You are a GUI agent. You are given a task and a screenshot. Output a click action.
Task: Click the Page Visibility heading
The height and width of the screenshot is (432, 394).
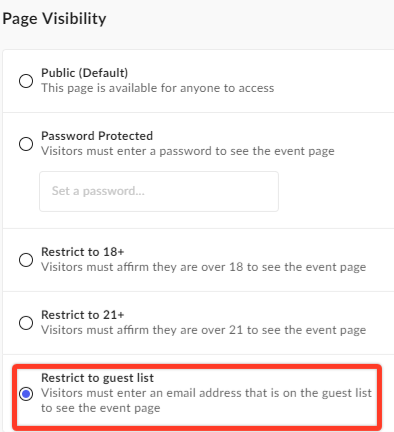point(54,19)
